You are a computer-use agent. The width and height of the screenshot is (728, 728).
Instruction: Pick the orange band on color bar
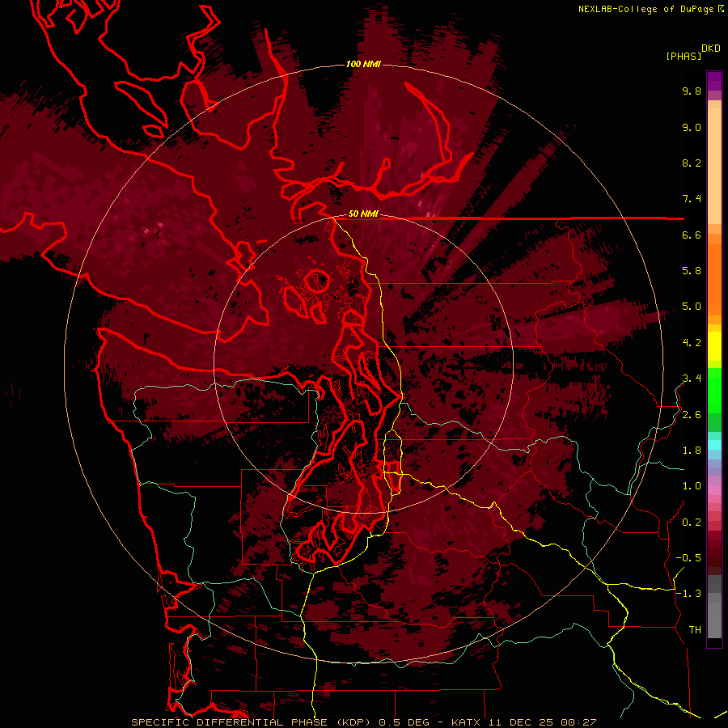(714, 278)
